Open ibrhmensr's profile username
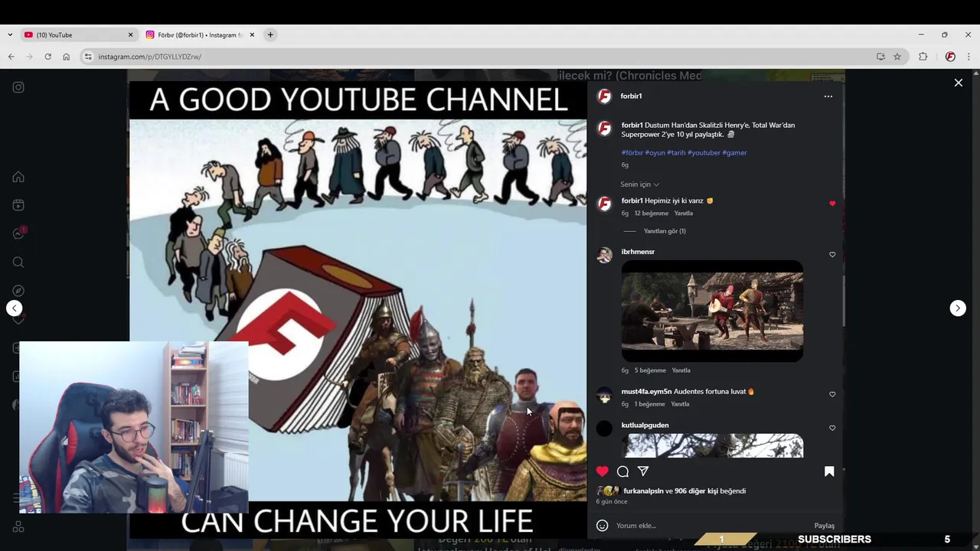Image resolution: width=980 pixels, height=551 pixels. [x=638, y=252]
